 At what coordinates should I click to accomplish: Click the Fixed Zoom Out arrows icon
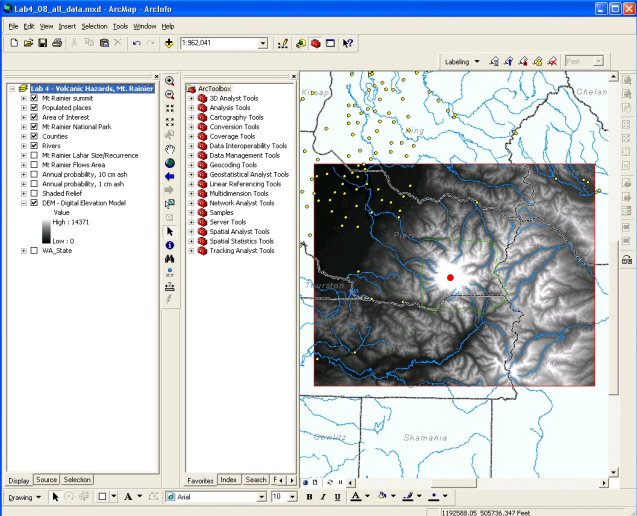170,122
